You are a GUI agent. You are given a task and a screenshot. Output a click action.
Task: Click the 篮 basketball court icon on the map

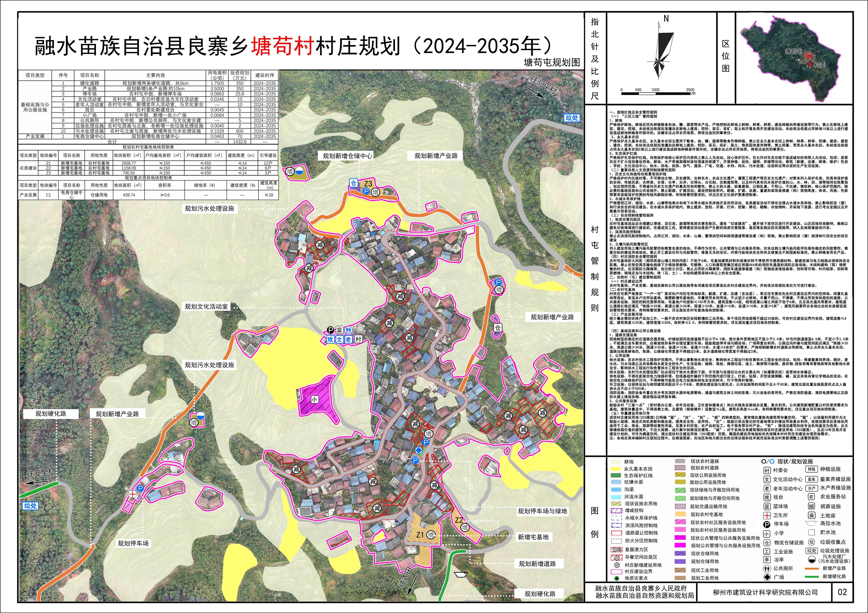point(339,330)
